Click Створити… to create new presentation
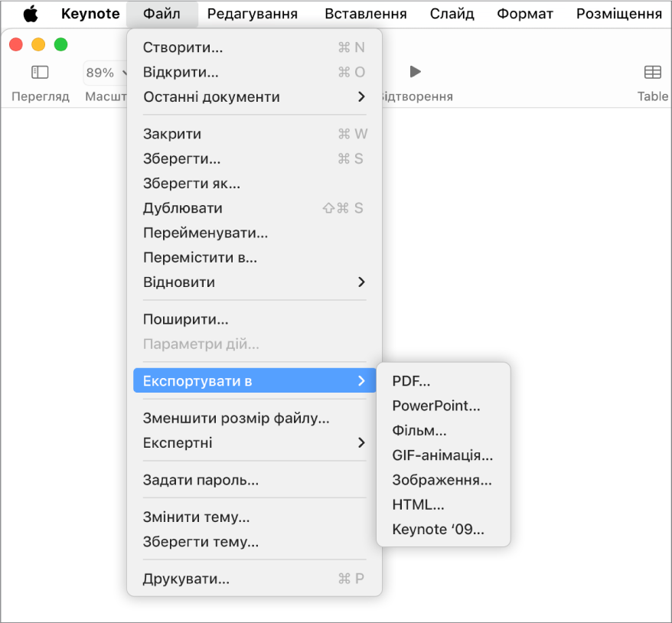 [183, 47]
